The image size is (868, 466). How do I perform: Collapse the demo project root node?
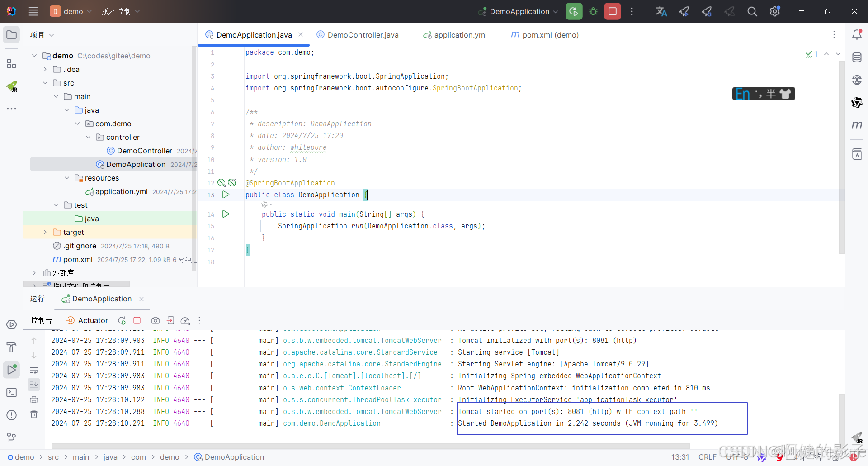(x=34, y=56)
